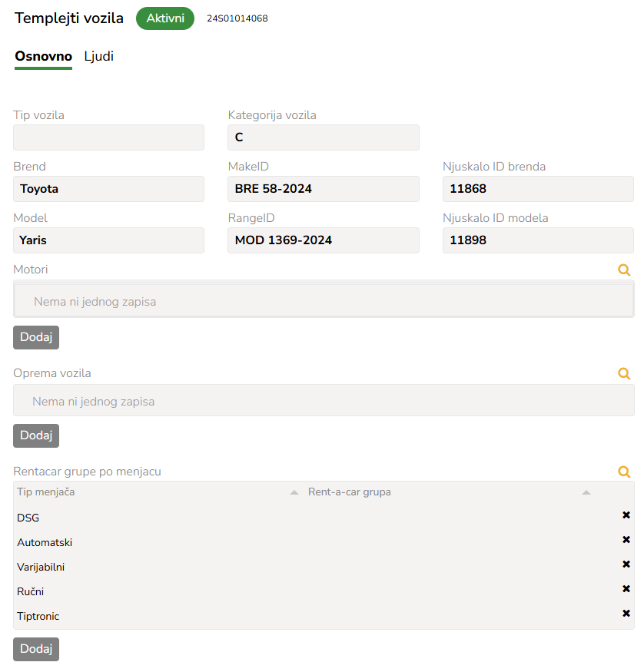Click Dodaj button under Oprema vozila
Screen dimensions: 644x672
[36, 436]
